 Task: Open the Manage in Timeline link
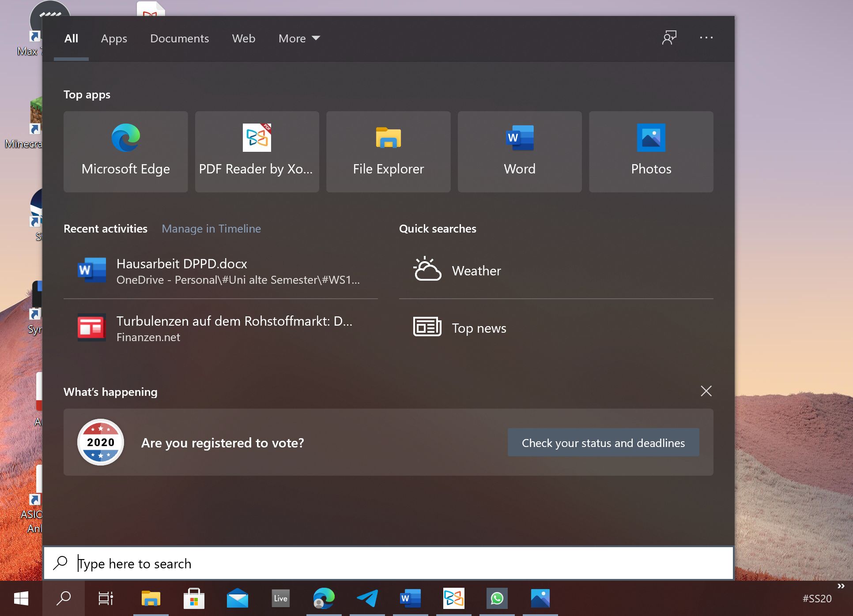(211, 229)
